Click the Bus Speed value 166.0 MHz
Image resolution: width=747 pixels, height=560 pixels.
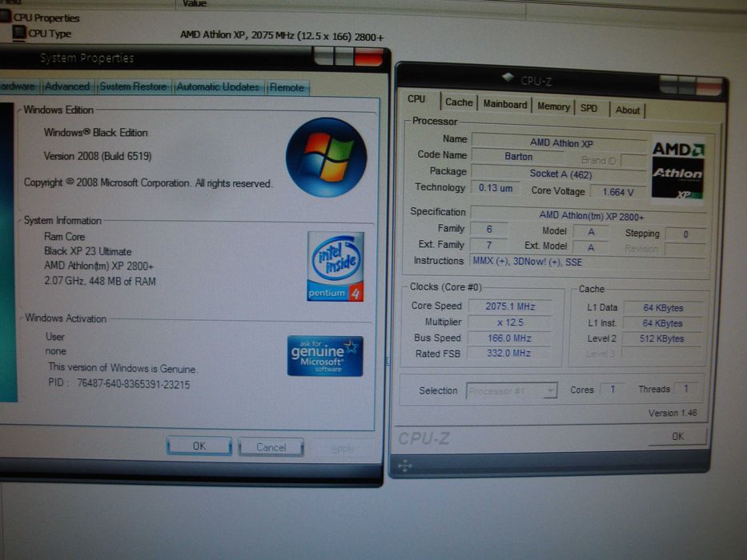pyautogui.click(x=508, y=338)
